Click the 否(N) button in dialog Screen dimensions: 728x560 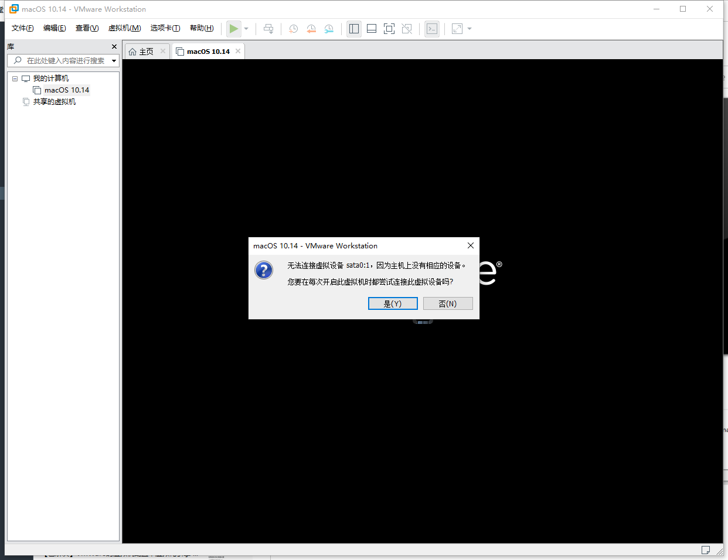coord(448,303)
